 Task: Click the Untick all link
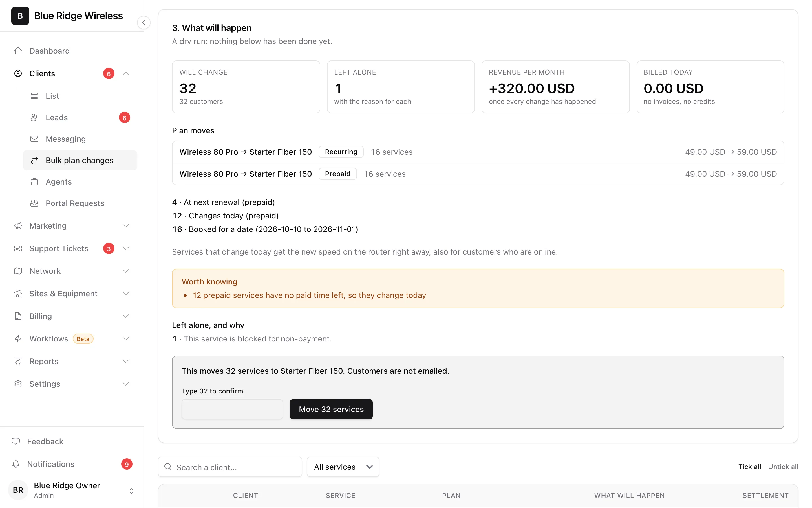pyautogui.click(x=783, y=467)
